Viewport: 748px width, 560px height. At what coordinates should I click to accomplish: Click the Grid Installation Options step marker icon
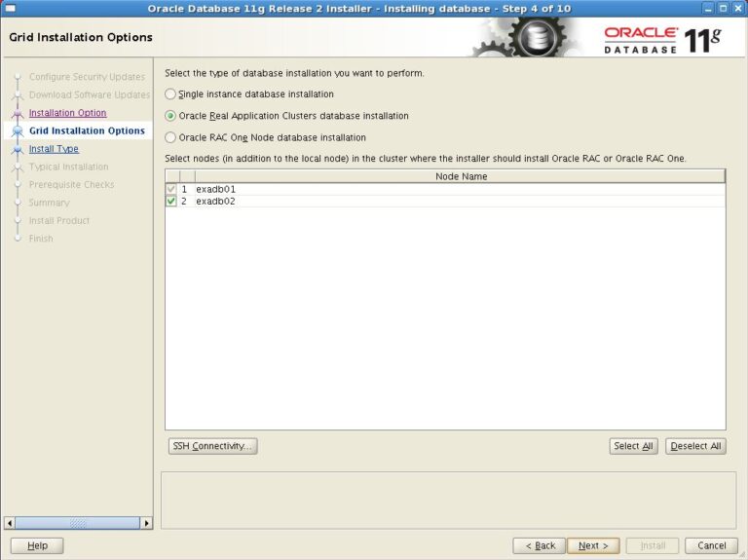[x=18, y=131]
